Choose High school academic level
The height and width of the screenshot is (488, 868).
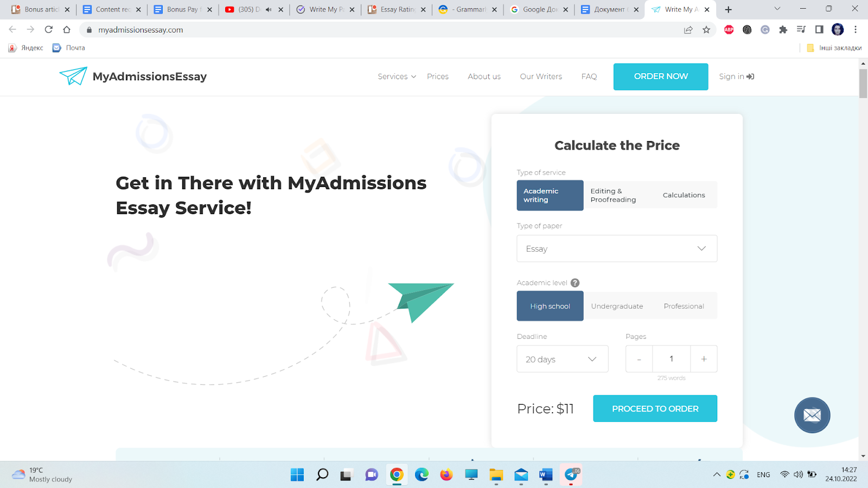550,306
